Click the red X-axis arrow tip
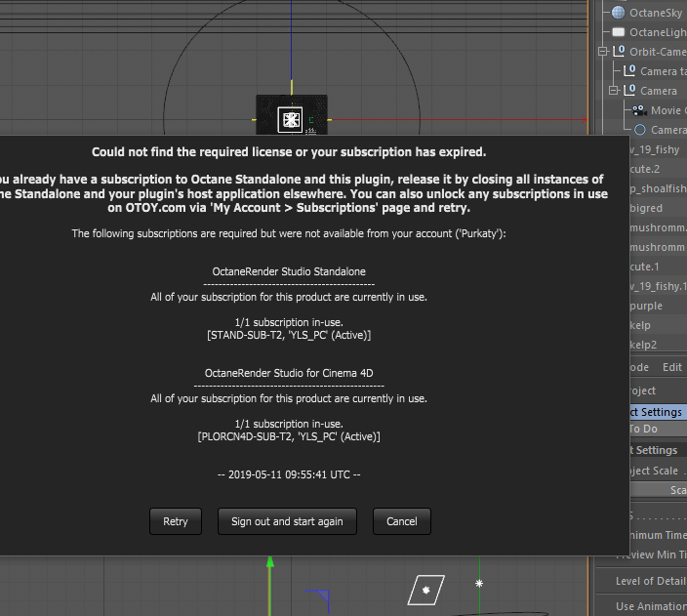The height and width of the screenshot is (616, 687). tap(584, 119)
